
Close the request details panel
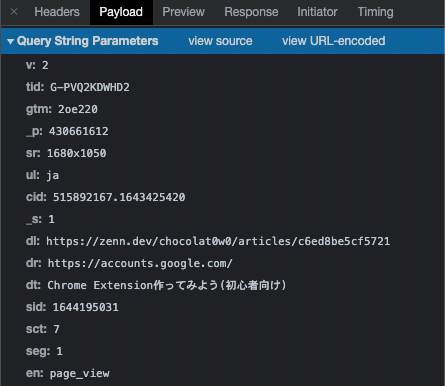pos(14,12)
